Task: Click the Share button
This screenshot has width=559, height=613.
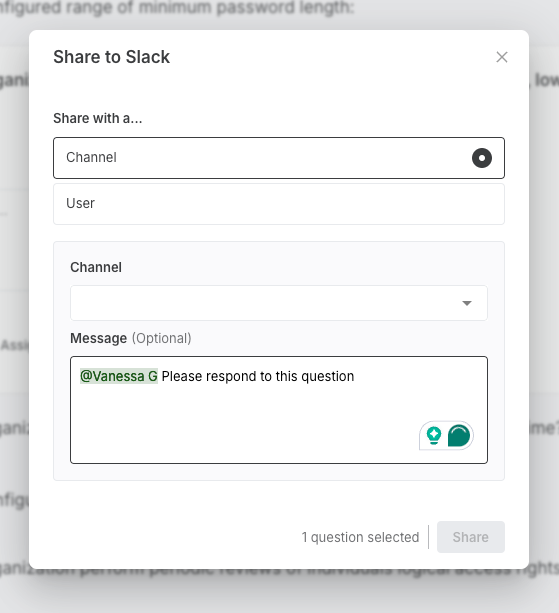Action: point(471,537)
